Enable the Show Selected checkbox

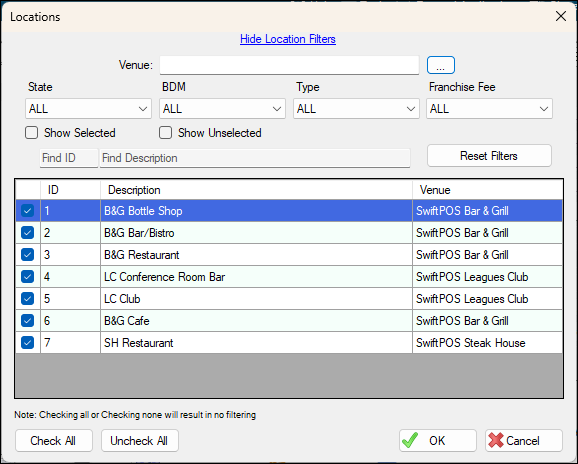(x=31, y=133)
